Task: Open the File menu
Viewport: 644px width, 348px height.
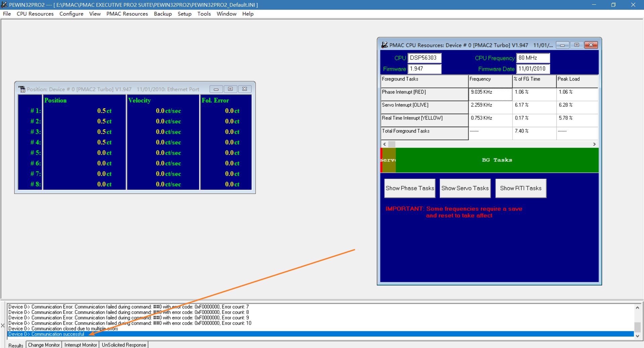Action: (6, 14)
